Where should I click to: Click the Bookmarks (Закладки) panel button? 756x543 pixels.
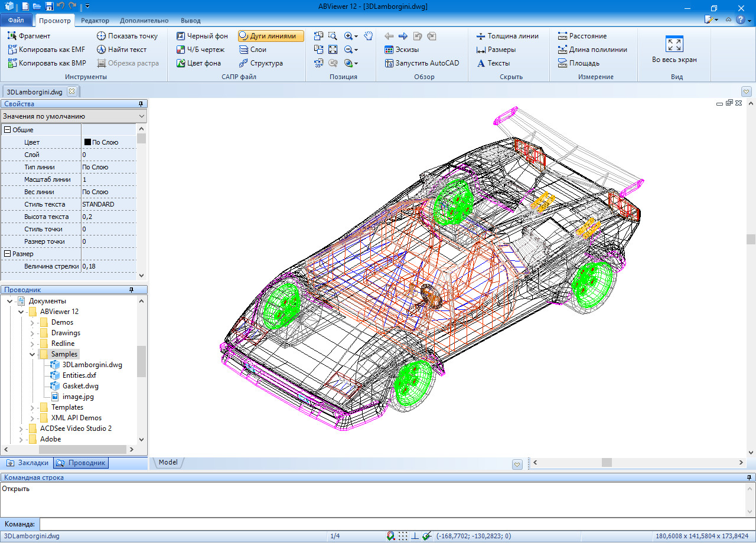27,463
